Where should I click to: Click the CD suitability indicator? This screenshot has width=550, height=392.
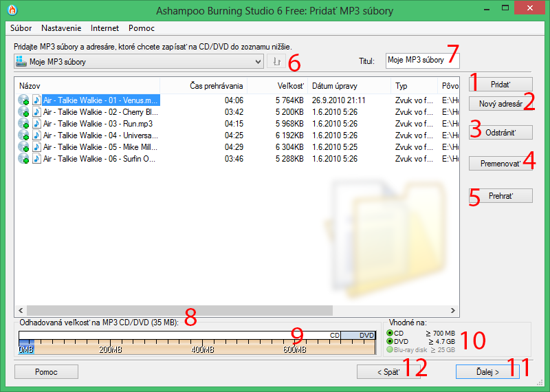[389, 333]
